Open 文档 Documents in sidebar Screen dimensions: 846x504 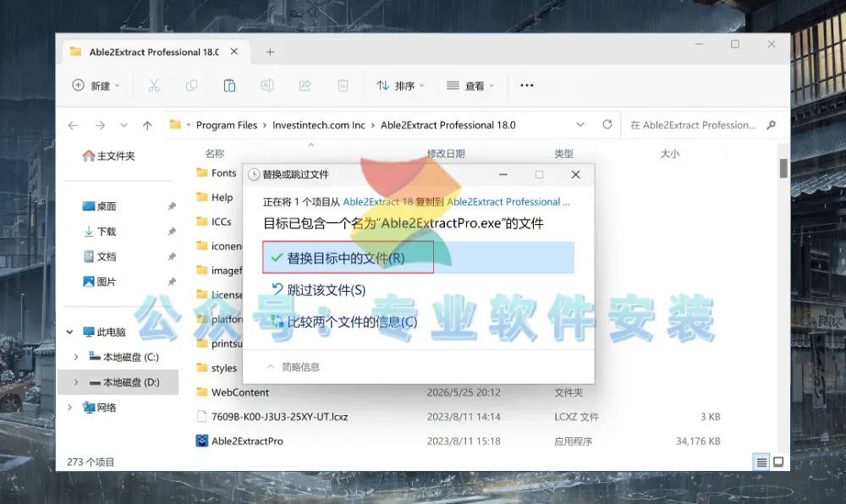(99, 256)
